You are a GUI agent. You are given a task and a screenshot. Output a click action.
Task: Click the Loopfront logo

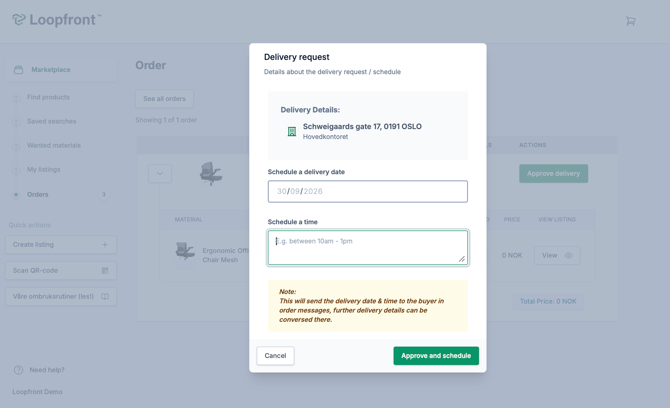(56, 20)
